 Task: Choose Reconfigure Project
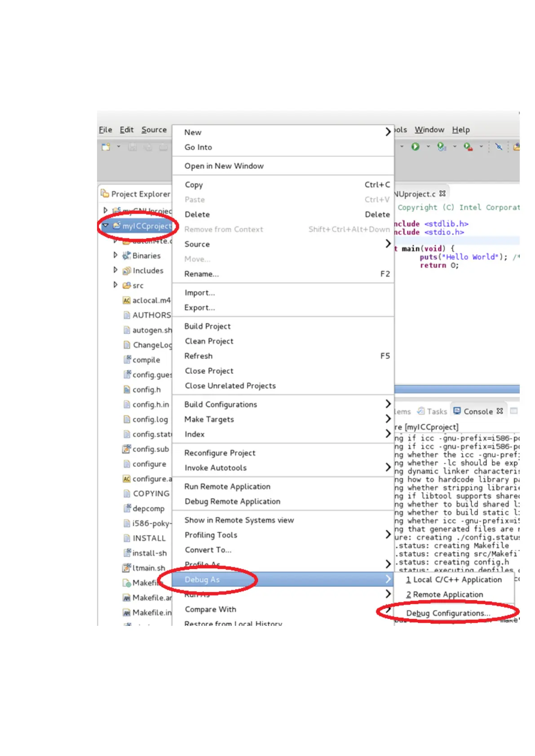coord(283,453)
